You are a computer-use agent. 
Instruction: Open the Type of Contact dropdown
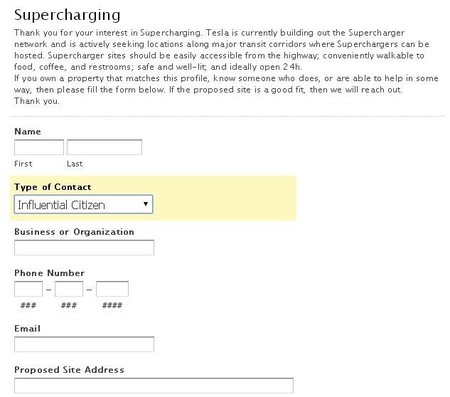tap(84, 204)
